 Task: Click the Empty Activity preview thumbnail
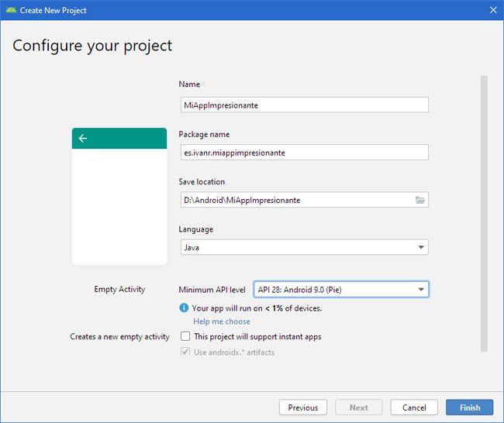[x=119, y=197]
